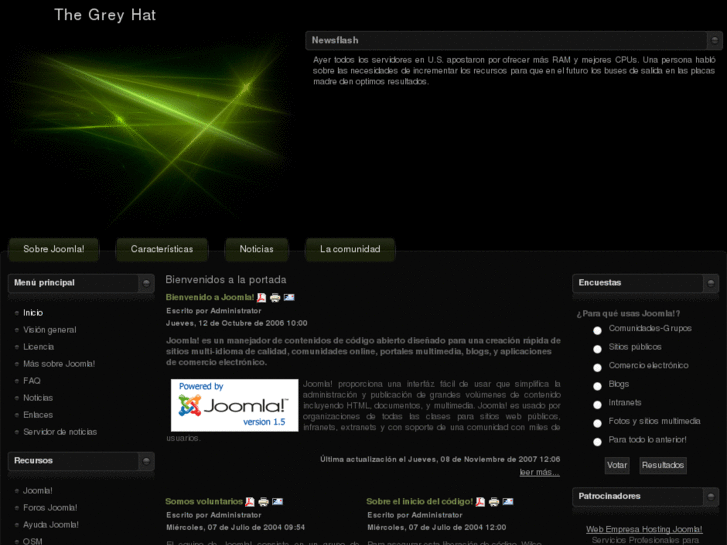Open PDF icon for Bienvenido a Joomla! article

tap(261, 297)
